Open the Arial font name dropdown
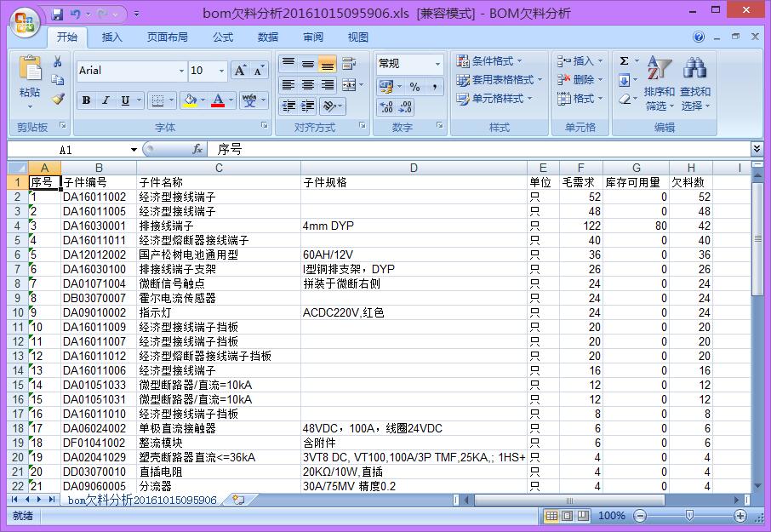This screenshot has height=532, width=771. pyautogui.click(x=182, y=72)
